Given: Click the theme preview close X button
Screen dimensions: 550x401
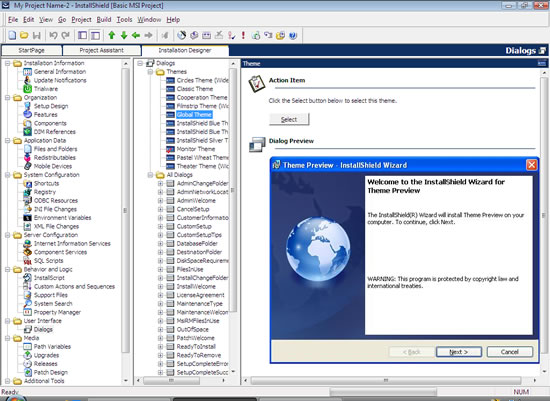Looking at the screenshot, I should point(532,165).
